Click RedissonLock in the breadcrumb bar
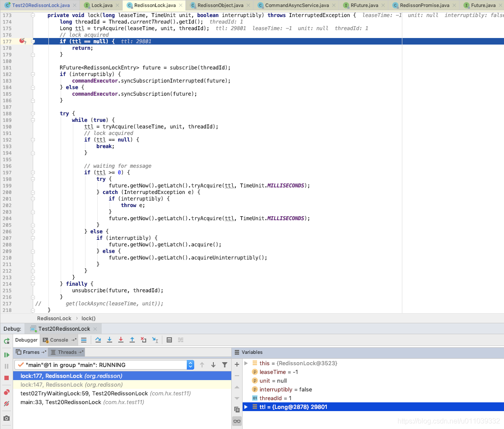Viewport: 504px width, 429px height. pyautogui.click(x=54, y=318)
